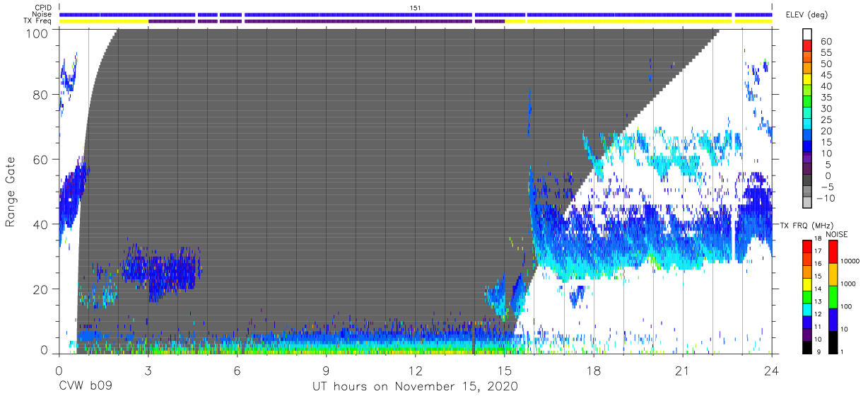Click hour '21' on the UT time axis
868x401 pixels.
(x=683, y=370)
